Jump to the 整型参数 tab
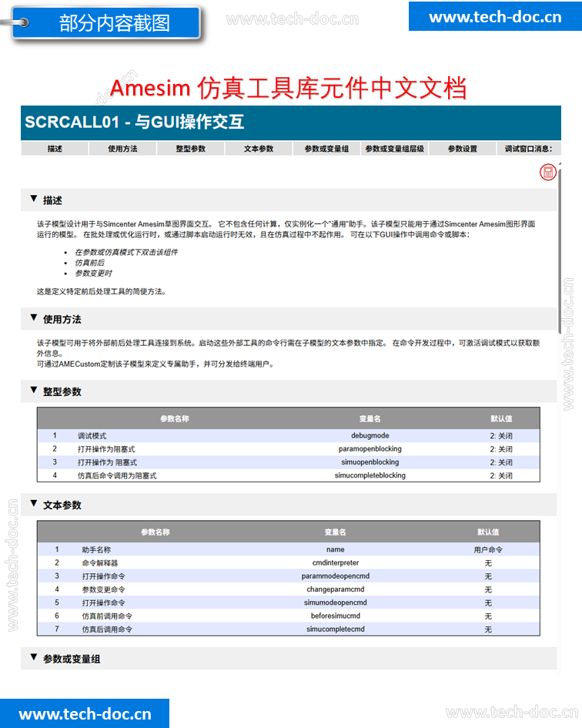582x728 pixels. tap(191, 149)
